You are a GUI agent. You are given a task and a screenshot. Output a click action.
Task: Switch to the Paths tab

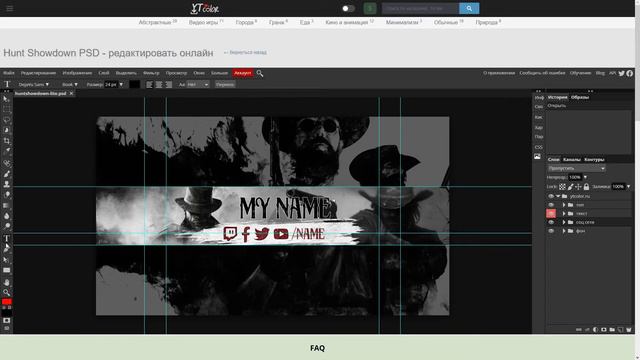point(594,160)
